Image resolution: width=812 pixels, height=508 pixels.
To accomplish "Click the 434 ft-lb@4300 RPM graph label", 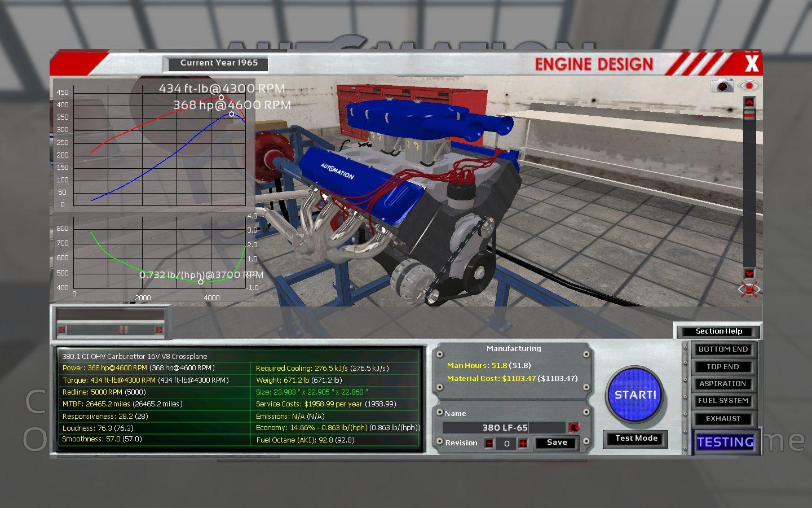I will point(222,89).
